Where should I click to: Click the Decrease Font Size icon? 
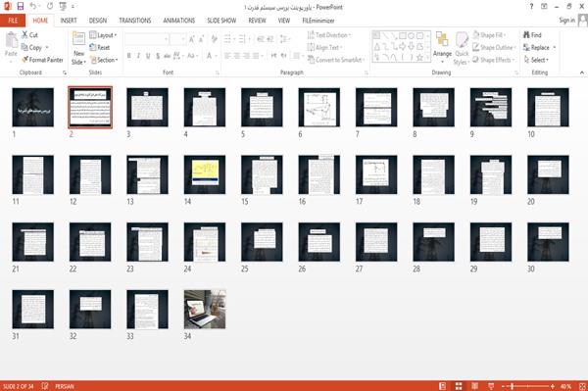(201, 39)
